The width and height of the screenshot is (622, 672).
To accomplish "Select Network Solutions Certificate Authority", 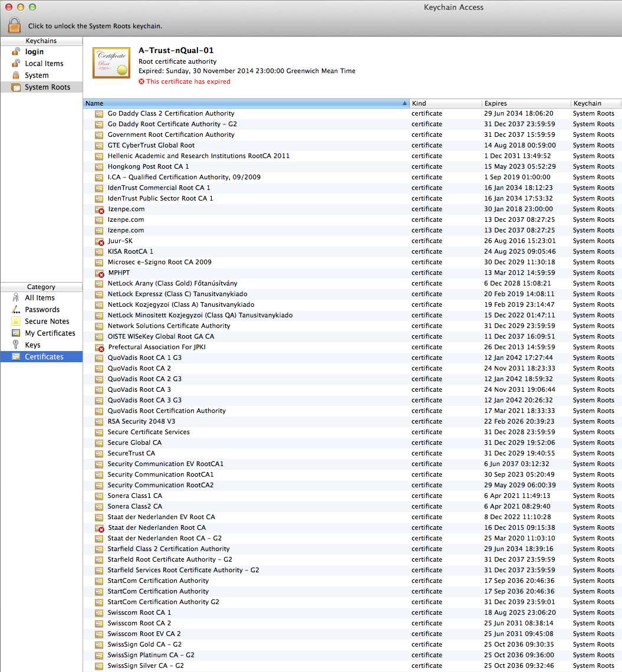I will (352, 326).
